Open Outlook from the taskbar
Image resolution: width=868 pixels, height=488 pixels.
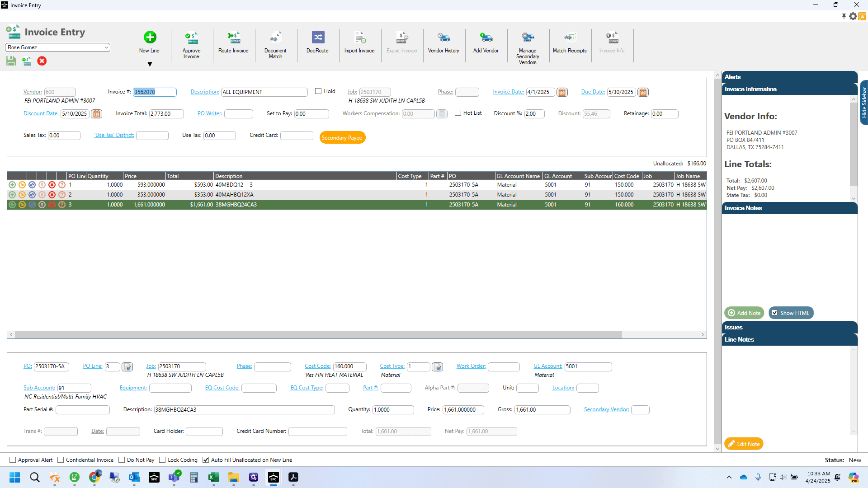tap(134, 477)
